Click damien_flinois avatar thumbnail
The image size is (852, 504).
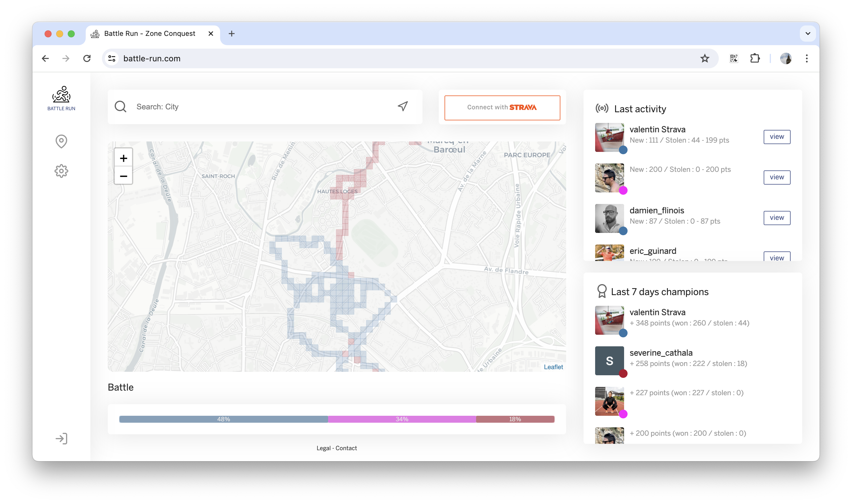pos(609,218)
